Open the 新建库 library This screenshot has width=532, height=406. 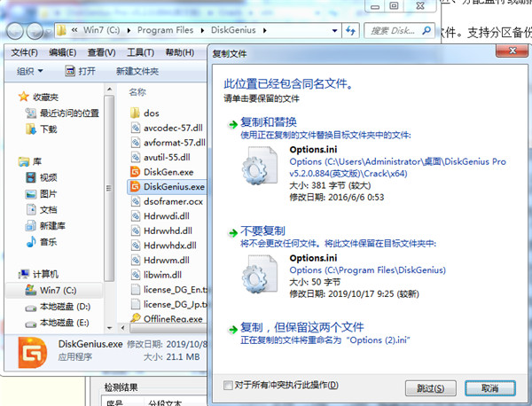[x=45, y=225]
